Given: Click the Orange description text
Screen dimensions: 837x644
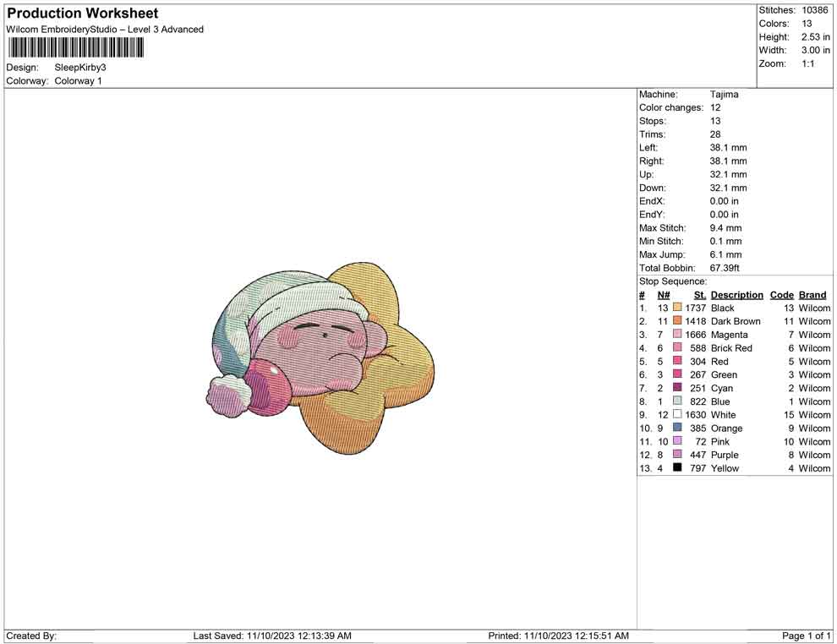Looking at the screenshot, I should [x=726, y=428].
